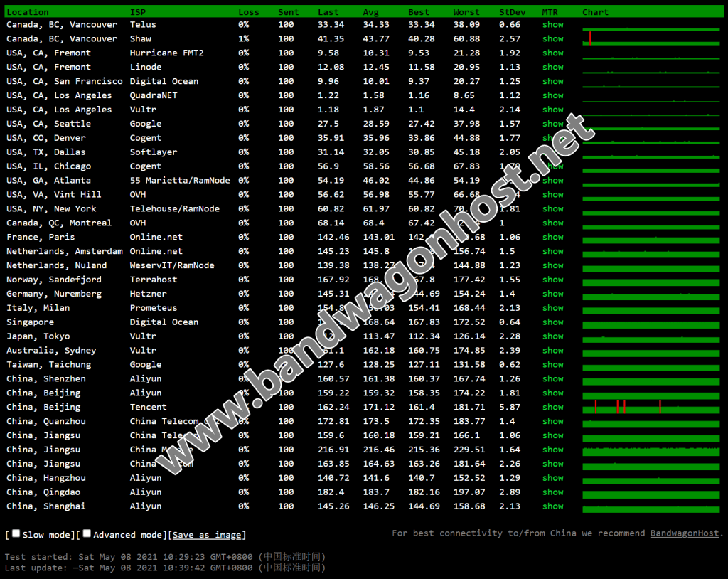Show MTR for Atlanta RamNode row

553,181
